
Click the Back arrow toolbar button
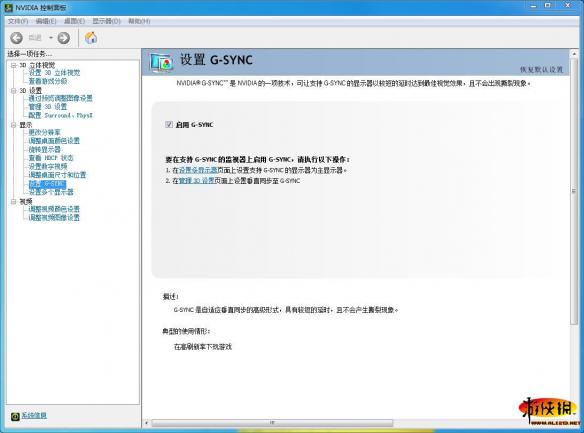tap(16, 38)
